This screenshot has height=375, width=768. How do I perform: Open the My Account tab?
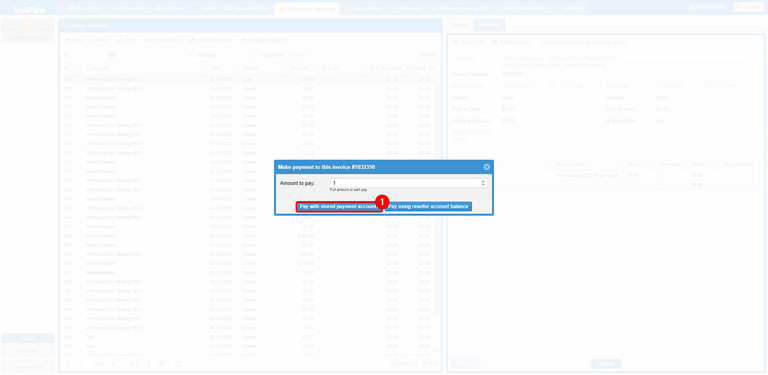coord(80,8)
